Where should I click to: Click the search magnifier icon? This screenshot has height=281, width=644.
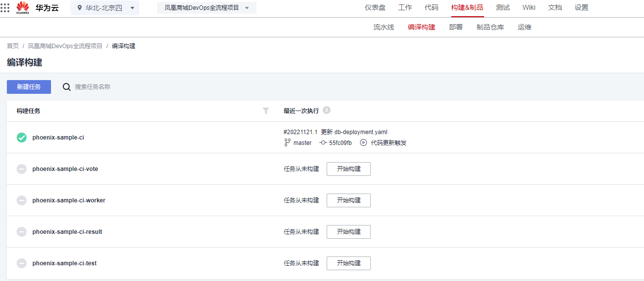[67, 87]
